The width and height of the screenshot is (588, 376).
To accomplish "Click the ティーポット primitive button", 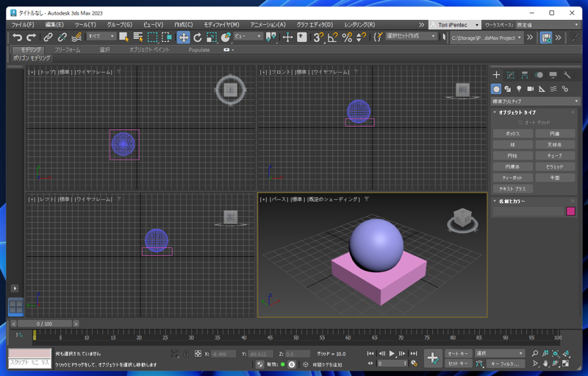I will 512,177.
